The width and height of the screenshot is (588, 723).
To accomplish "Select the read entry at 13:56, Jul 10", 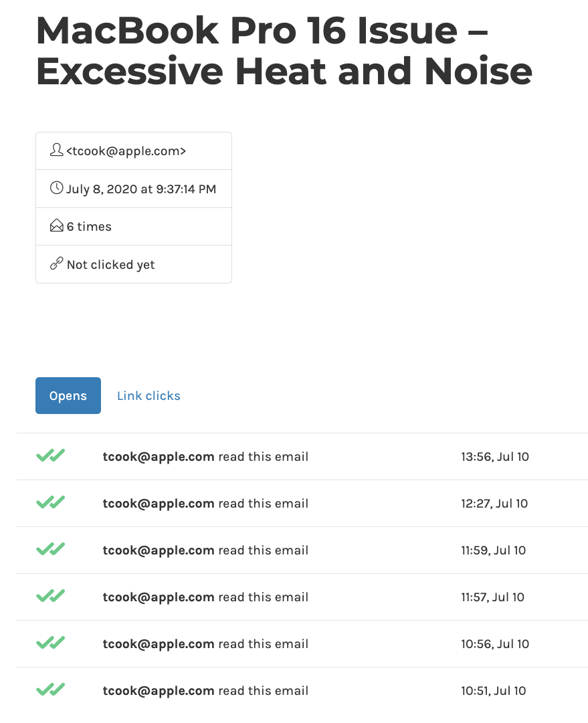I will pos(302,457).
